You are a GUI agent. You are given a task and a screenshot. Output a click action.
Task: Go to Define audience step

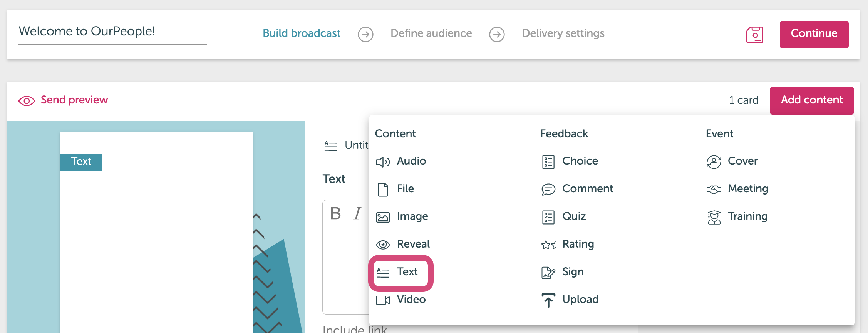[431, 33]
